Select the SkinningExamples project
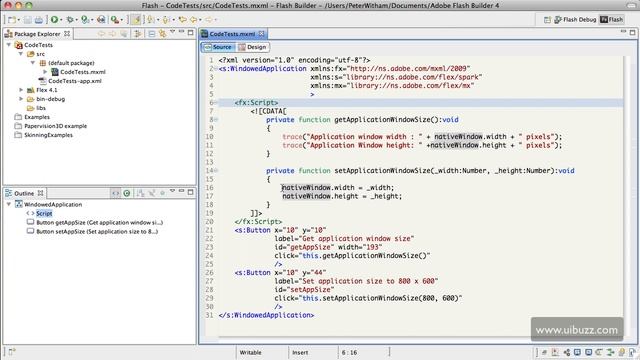Viewport: 640px width, 360px height. 44,135
